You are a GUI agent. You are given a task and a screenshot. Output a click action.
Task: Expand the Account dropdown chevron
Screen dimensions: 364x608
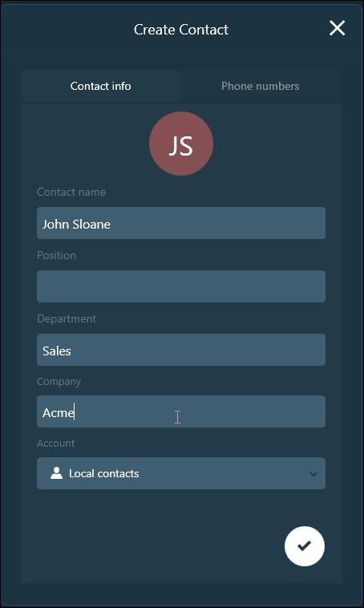tap(313, 474)
